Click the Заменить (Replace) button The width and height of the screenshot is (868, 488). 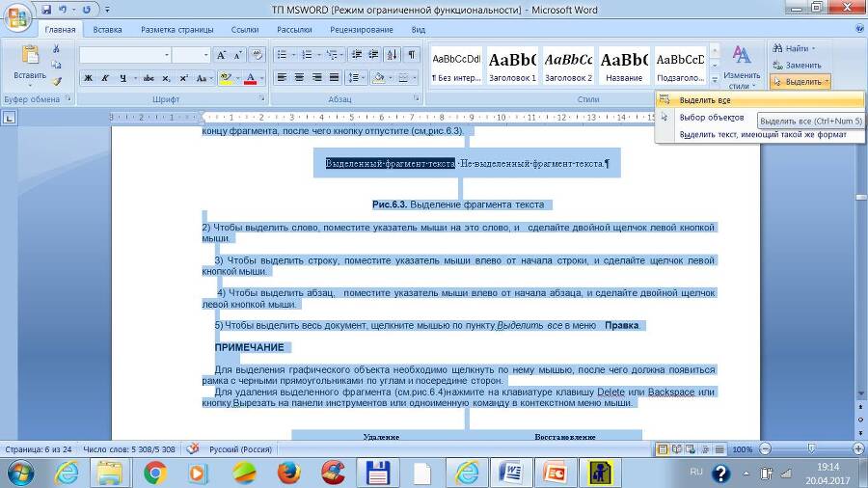798,66
